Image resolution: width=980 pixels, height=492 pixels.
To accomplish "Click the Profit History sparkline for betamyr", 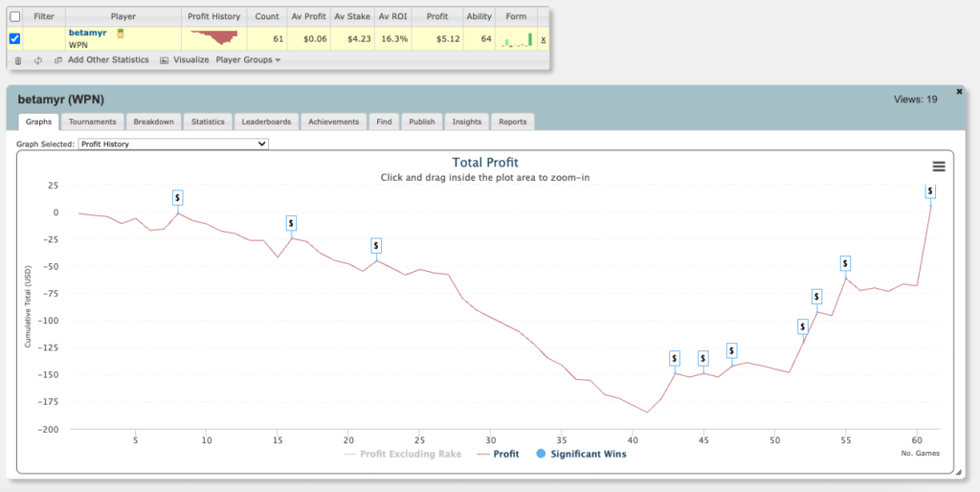I will 214,37.
